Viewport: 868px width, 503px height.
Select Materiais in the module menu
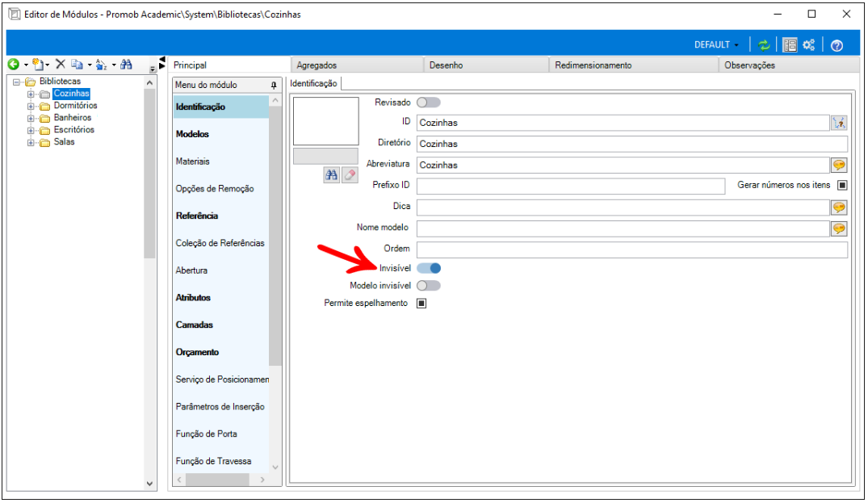pyautogui.click(x=193, y=161)
